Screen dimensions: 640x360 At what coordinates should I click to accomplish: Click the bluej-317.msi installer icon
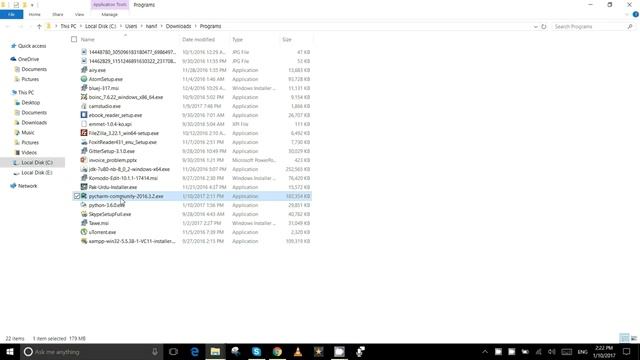(x=84, y=88)
